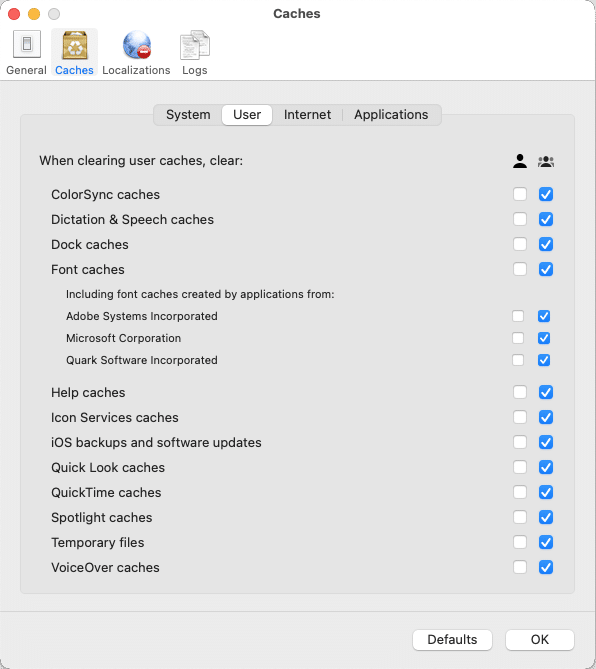596x669 pixels.
Task: Disable Font caches all-users checkbox
Action: click(x=546, y=269)
